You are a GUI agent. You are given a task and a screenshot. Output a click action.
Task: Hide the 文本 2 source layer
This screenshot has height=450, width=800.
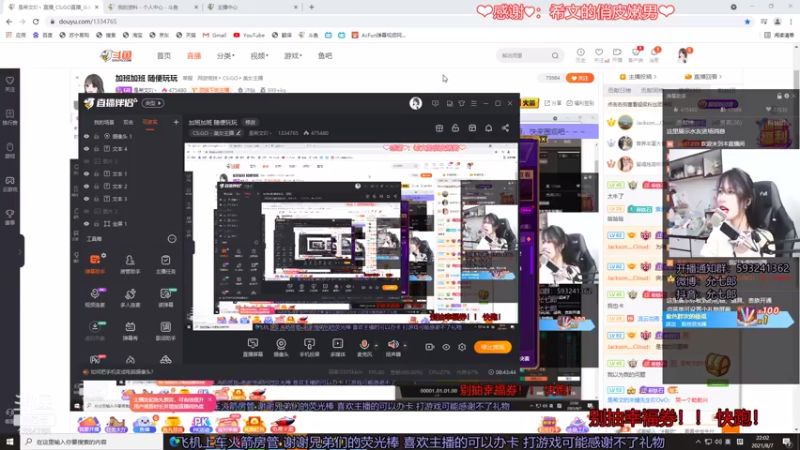pyautogui.click(x=86, y=186)
